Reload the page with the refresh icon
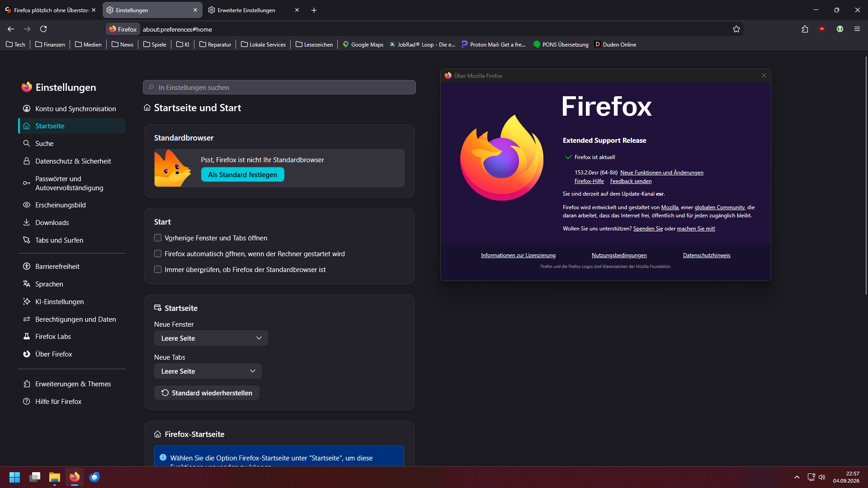The height and width of the screenshot is (488, 868). (43, 29)
